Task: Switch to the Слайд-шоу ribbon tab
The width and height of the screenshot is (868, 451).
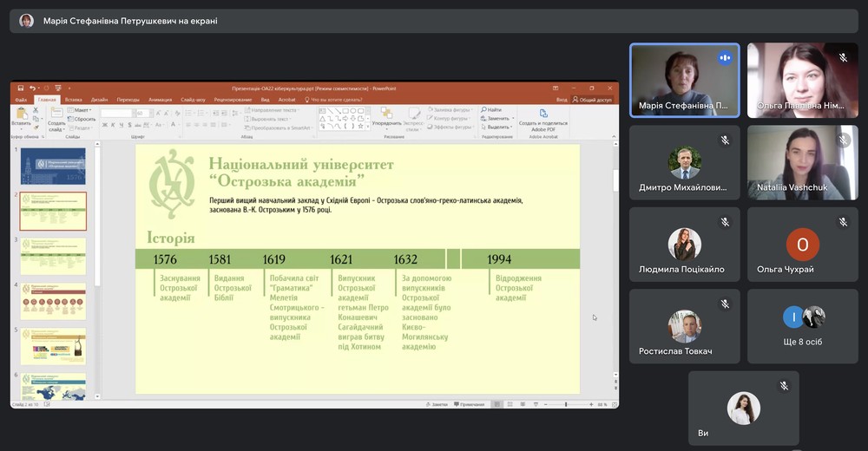Action: [x=193, y=100]
